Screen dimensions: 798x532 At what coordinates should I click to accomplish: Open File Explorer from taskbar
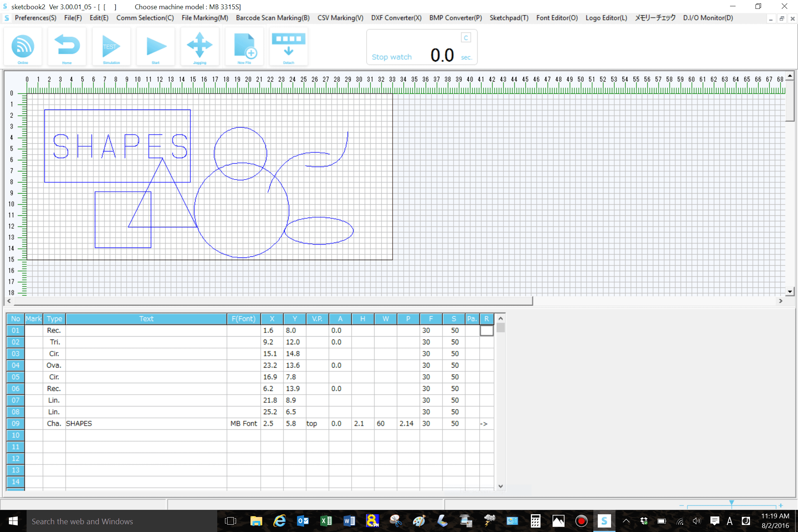point(256,521)
